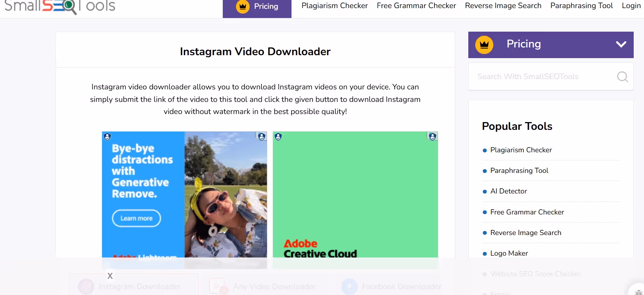
Task: Open Plagiarism Checker in top navigation
Action: [334, 6]
